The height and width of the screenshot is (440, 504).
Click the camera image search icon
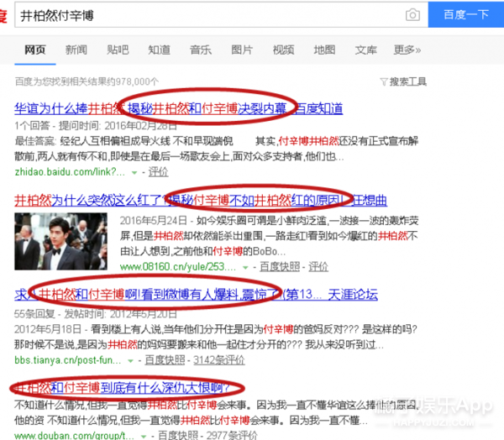[412, 15]
